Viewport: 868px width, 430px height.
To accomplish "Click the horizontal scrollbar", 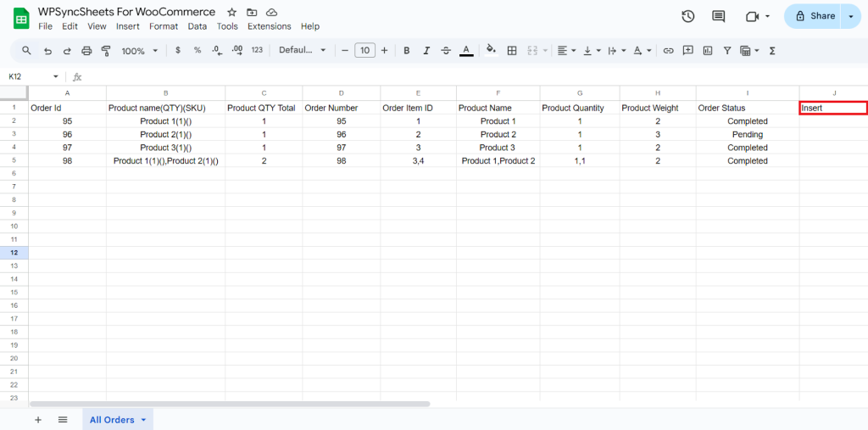I will click(230, 404).
